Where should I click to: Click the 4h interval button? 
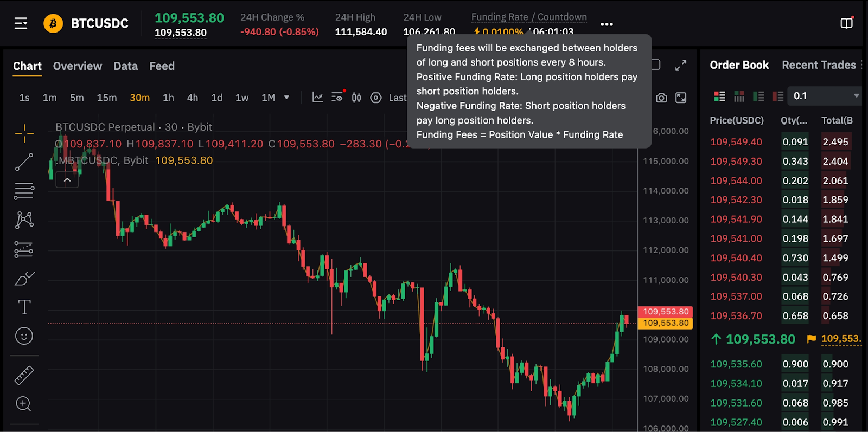193,98
